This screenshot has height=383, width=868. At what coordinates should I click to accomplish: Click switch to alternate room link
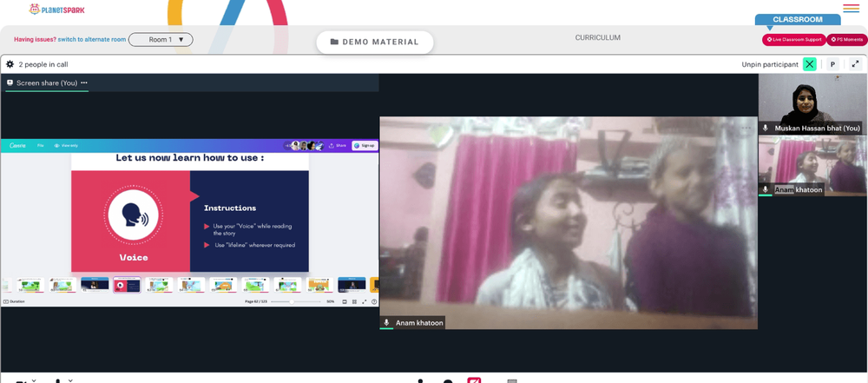coord(92,39)
